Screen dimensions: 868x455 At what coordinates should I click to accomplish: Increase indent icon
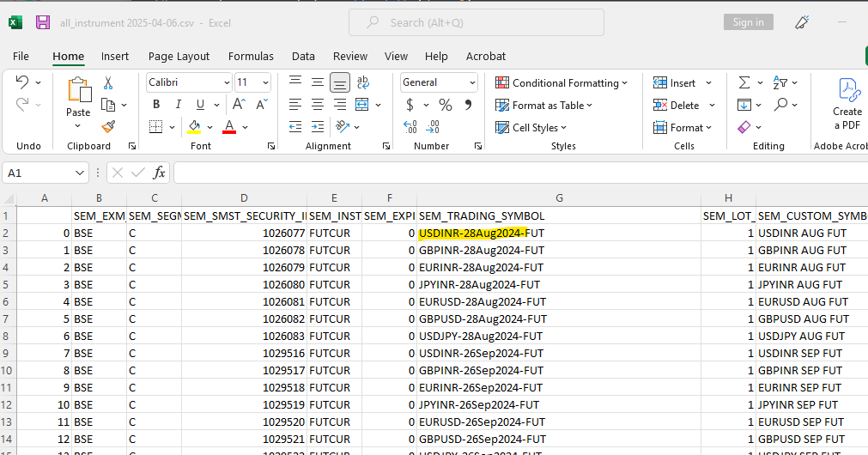317,127
